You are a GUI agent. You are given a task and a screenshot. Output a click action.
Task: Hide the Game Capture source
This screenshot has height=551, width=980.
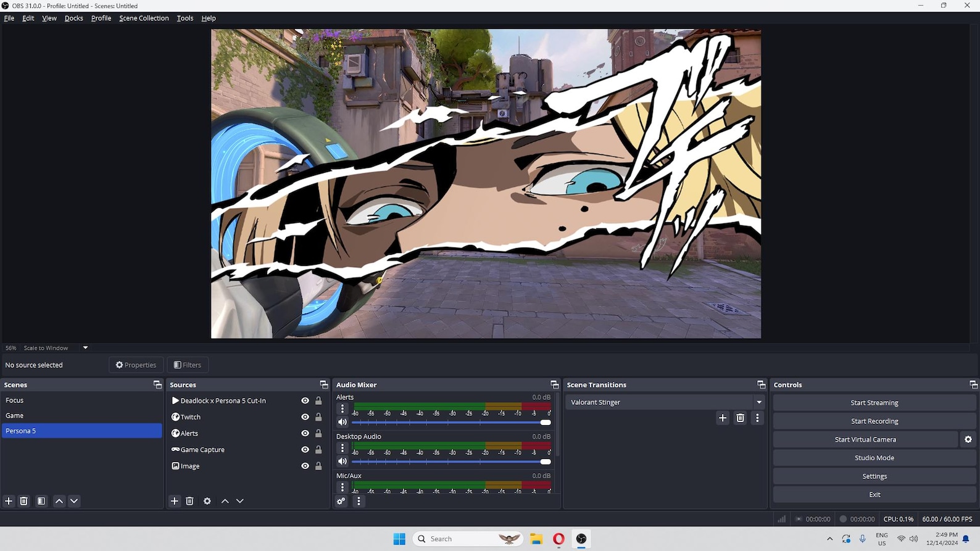click(305, 450)
